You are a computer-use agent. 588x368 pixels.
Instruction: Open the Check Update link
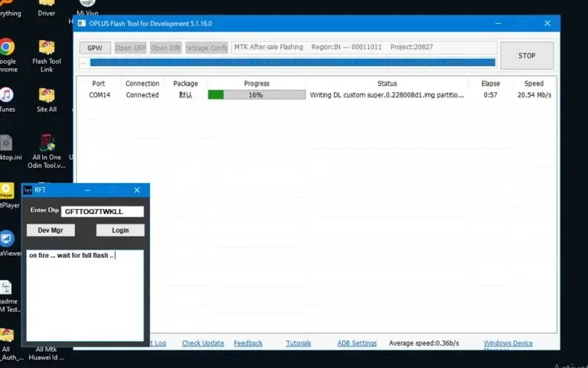pos(203,343)
